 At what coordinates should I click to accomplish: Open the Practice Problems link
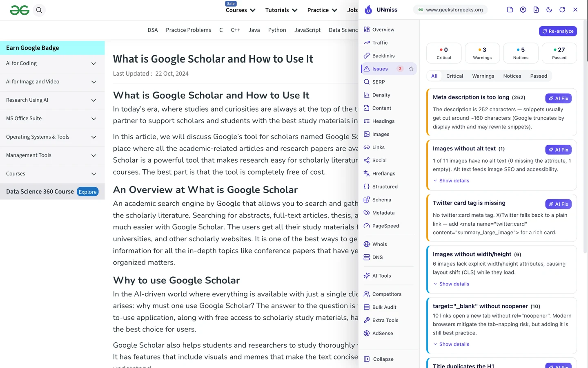[188, 30]
